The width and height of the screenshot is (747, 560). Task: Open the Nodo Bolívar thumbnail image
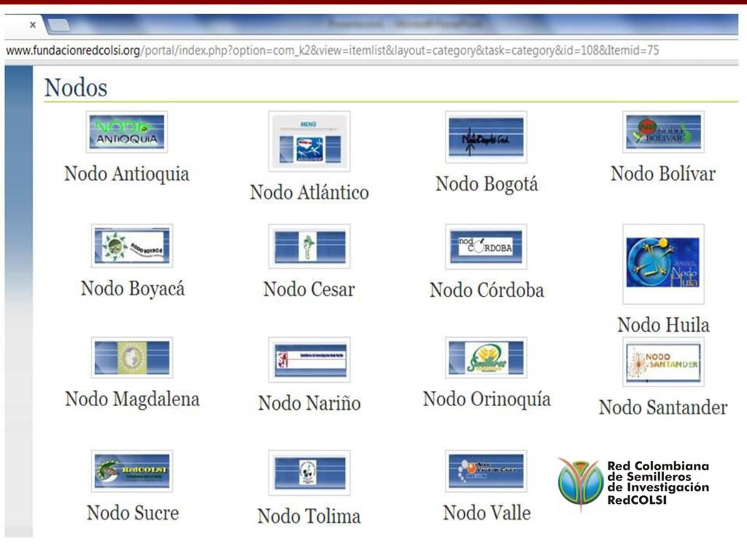coord(663,132)
